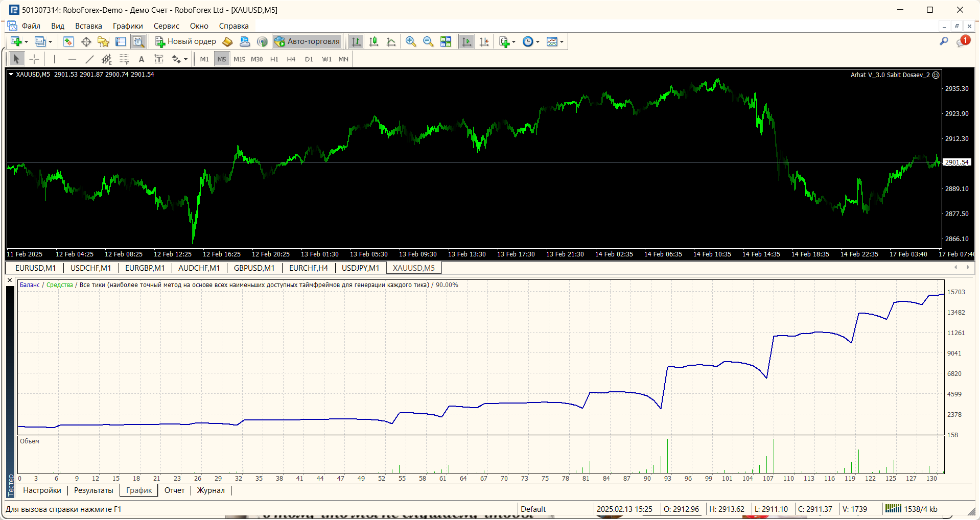The height and width of the screenshot is (520, 980).
Task: Switch to MN timeframe
Action: pyautogui.click(x=343, y=59)
